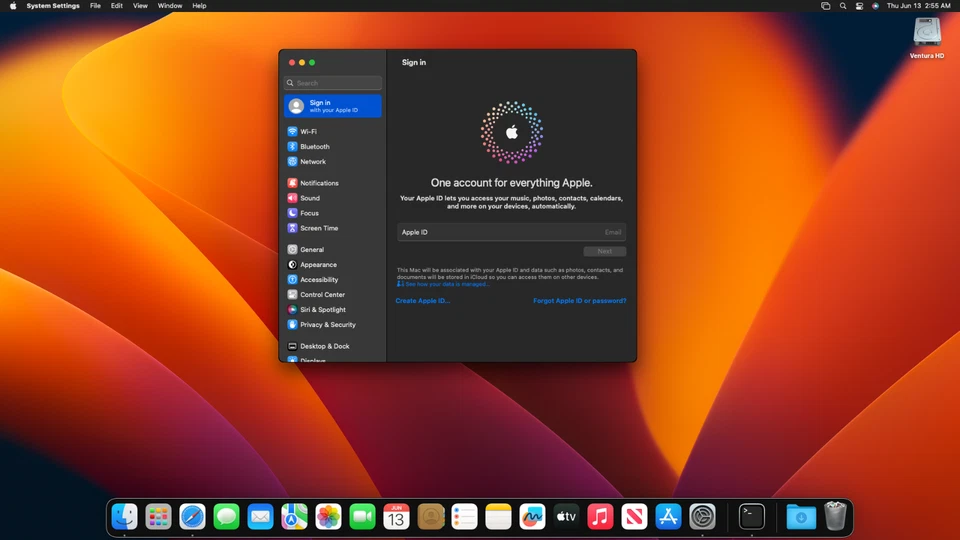This screenshot has height=540, width=960.
Task: Open Maps from the Dock
Action: (x=294, y=517)
